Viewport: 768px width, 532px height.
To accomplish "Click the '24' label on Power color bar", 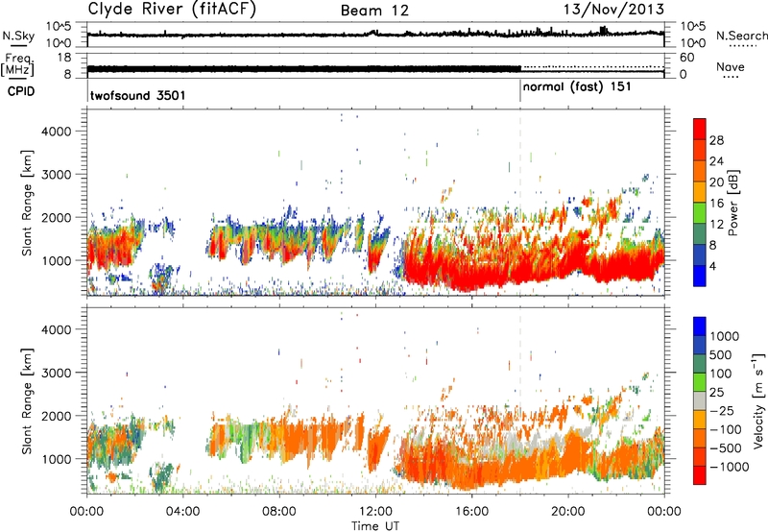I will pos(716,161).
